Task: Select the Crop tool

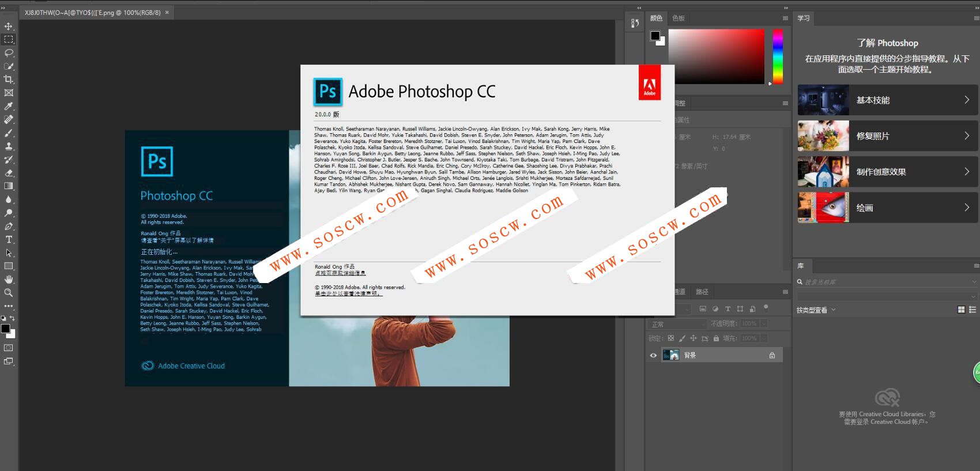Action: pyautogui.click(x=9, y=79)
